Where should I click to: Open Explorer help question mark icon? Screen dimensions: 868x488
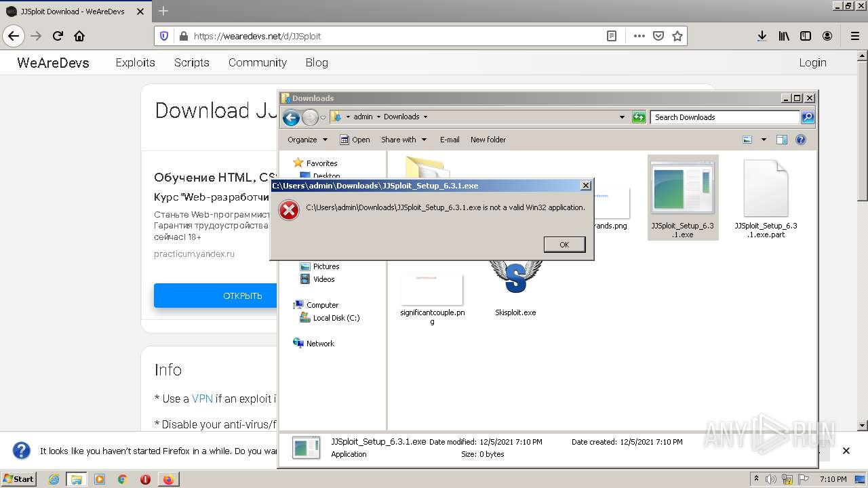801,140
